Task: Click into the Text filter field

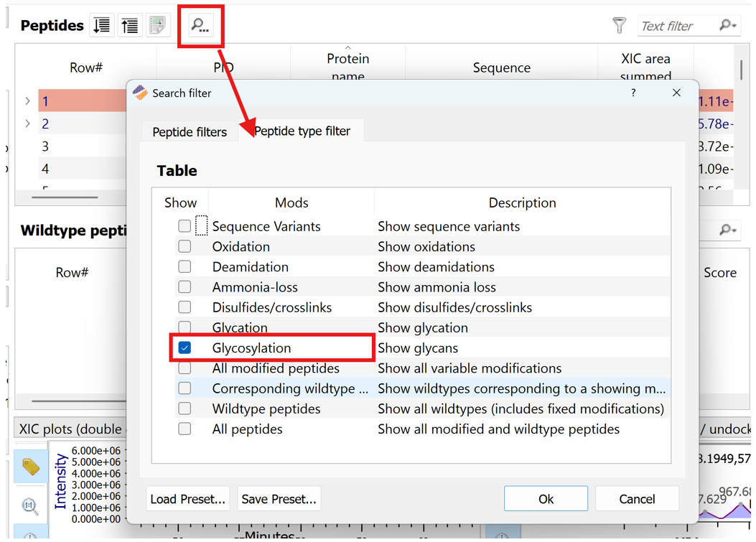Action: click(x=676, y=26)
